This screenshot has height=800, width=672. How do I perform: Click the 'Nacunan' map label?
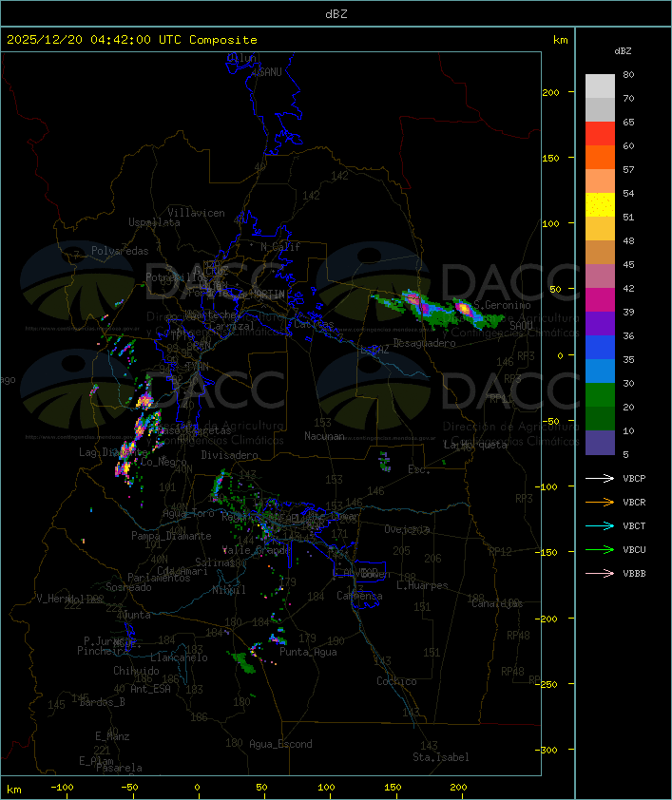[324, 436]
